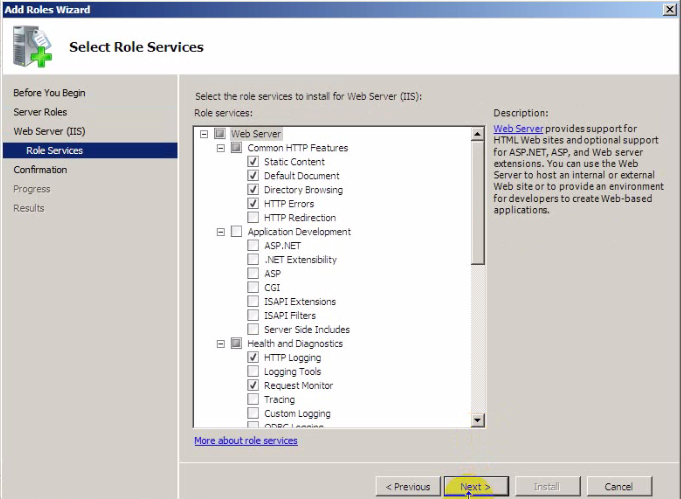Go back with the Previous button
Screen dimensions: 681x499
(408, 486)
